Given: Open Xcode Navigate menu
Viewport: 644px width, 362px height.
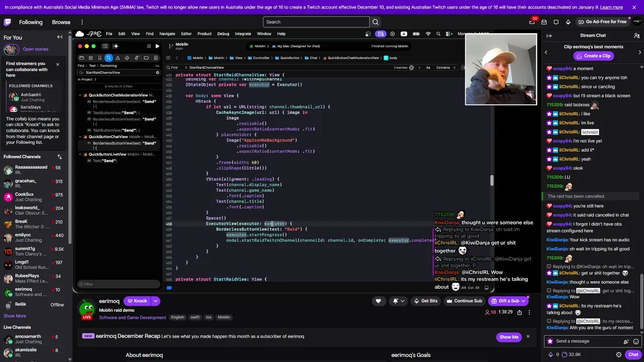Looking at the screenshot, I should coord(167,34).
